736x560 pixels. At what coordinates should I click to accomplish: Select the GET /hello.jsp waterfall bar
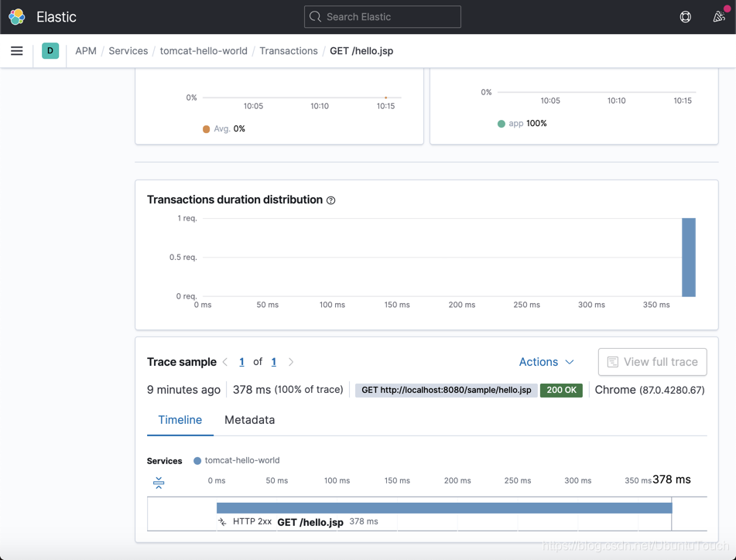click(x=444, y=507)
